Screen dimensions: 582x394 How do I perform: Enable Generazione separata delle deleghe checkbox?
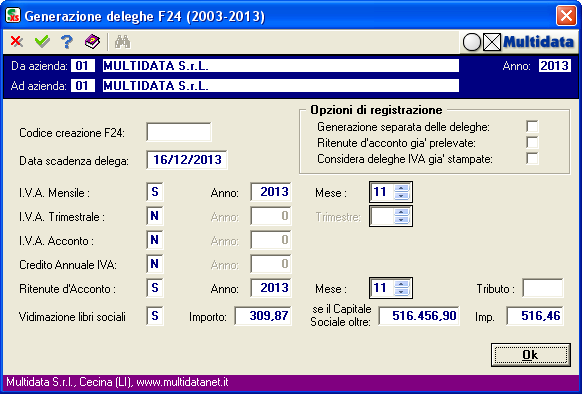tap(532, 127)
